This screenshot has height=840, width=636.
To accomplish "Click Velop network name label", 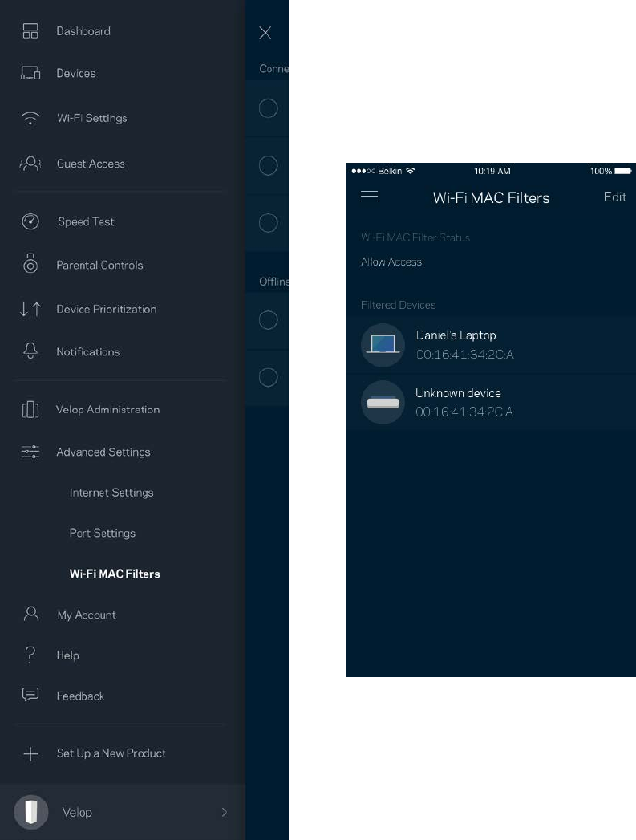I will click(x=77, y=812).
